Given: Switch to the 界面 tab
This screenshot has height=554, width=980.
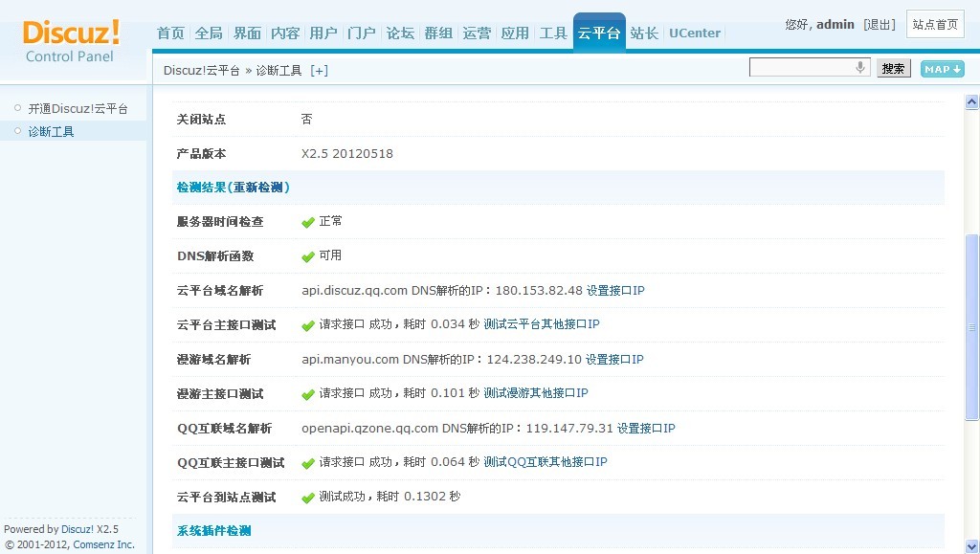Looking at the screenshot, I should [x=247, y=33].
